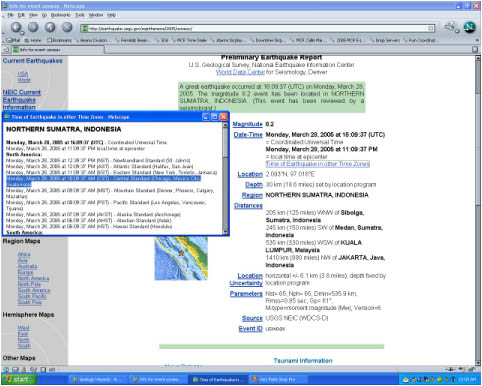Viewport: 482px width, 386px height.
Task: Open the Bookmarks folder in the personal toolbar
Action: (59, 40)
